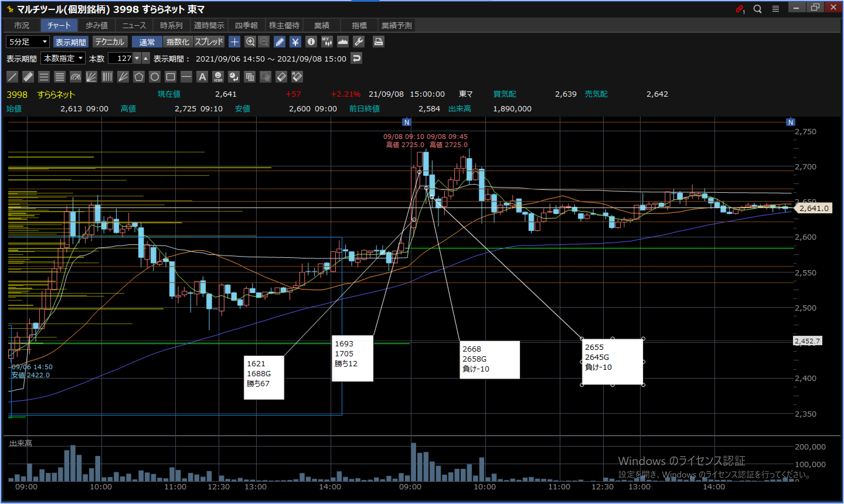Decrease bar count with down arrow
The image size is (844, 504).
[137, 58]
